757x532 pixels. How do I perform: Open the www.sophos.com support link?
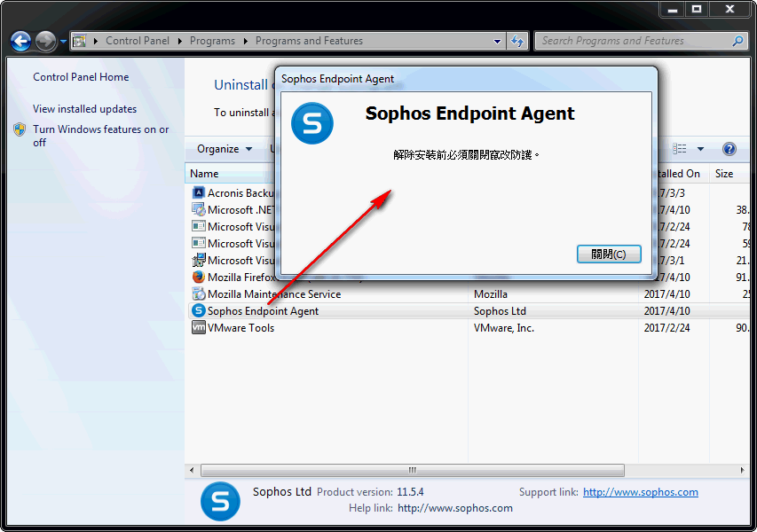[x=640, y=492]
